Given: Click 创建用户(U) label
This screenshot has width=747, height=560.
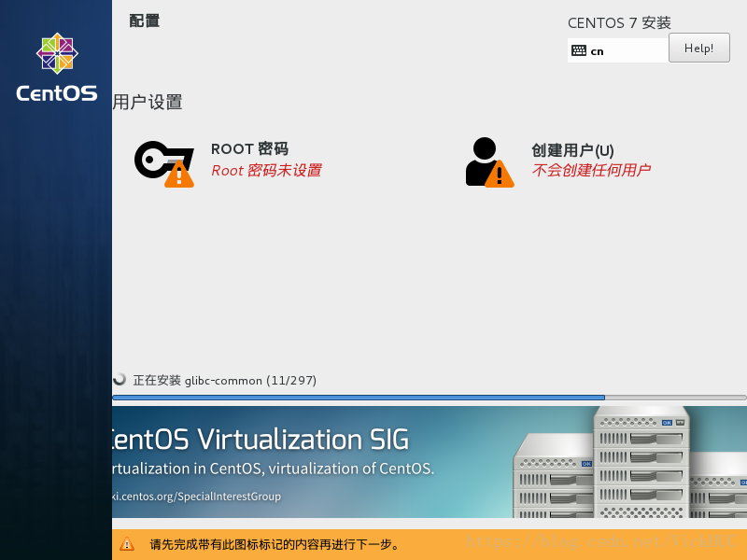Looking at the screenshot, I should point(572,150).
